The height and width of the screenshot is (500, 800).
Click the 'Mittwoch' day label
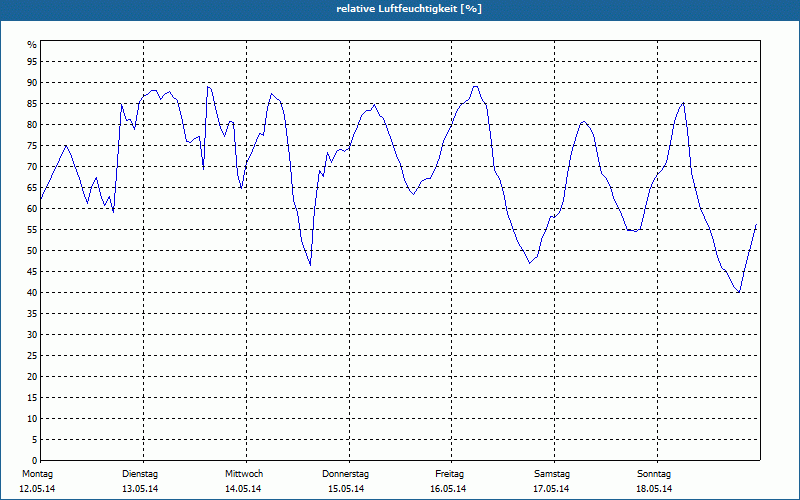244,474
